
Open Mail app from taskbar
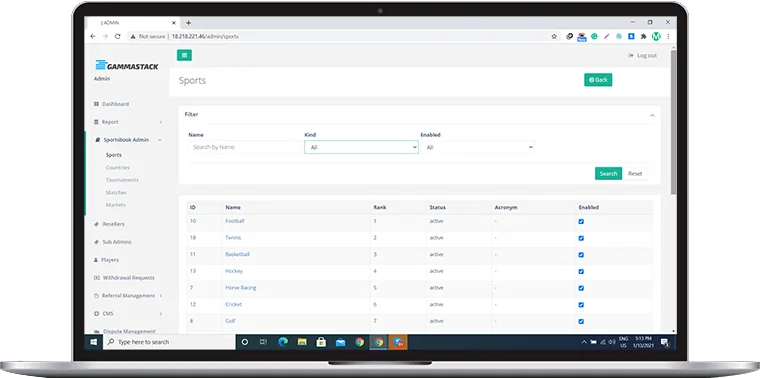coord(340,342)
